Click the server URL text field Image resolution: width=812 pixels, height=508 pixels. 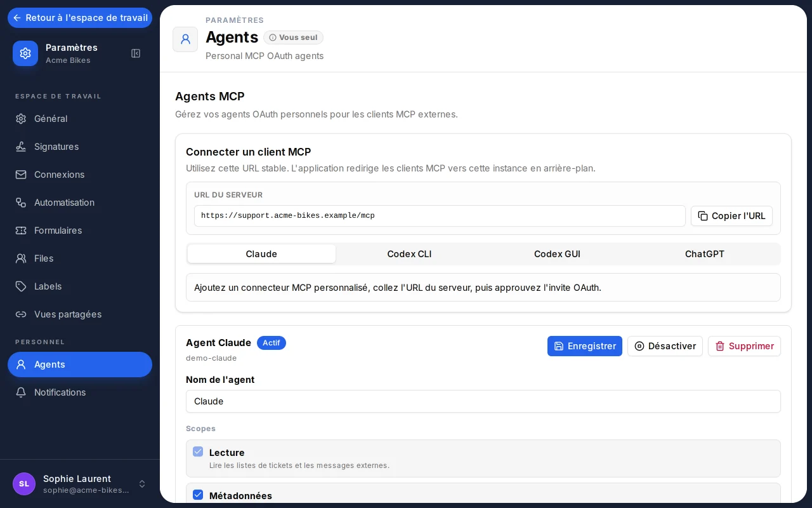pos(440,216)
